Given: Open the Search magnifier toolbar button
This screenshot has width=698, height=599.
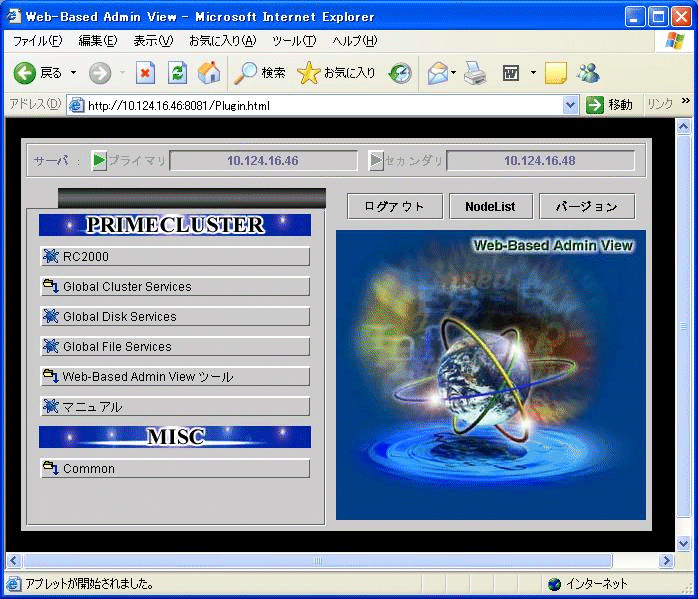Looking at the screenshot, I should [x=260, y=73].
